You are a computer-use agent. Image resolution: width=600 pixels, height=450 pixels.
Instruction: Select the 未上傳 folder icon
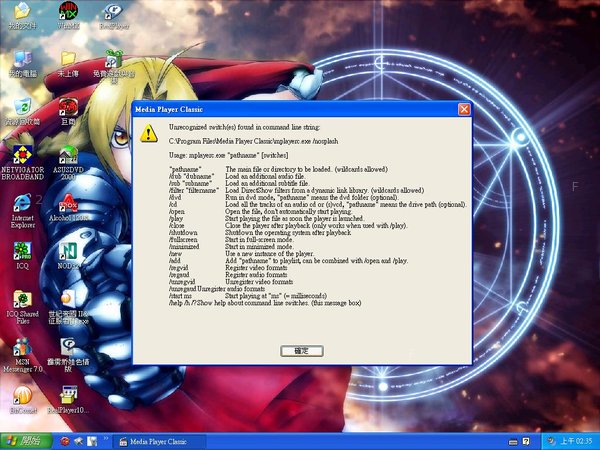(68, 64)
